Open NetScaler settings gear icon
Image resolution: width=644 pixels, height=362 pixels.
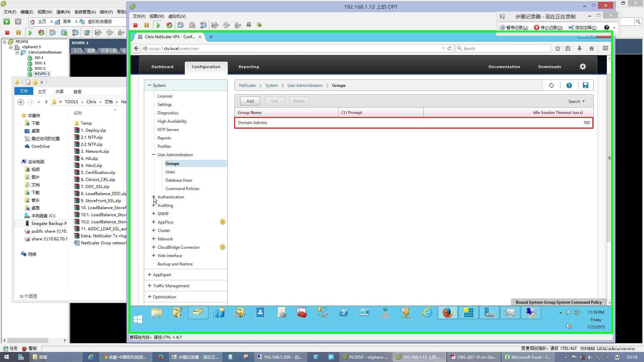pos(583,67)
